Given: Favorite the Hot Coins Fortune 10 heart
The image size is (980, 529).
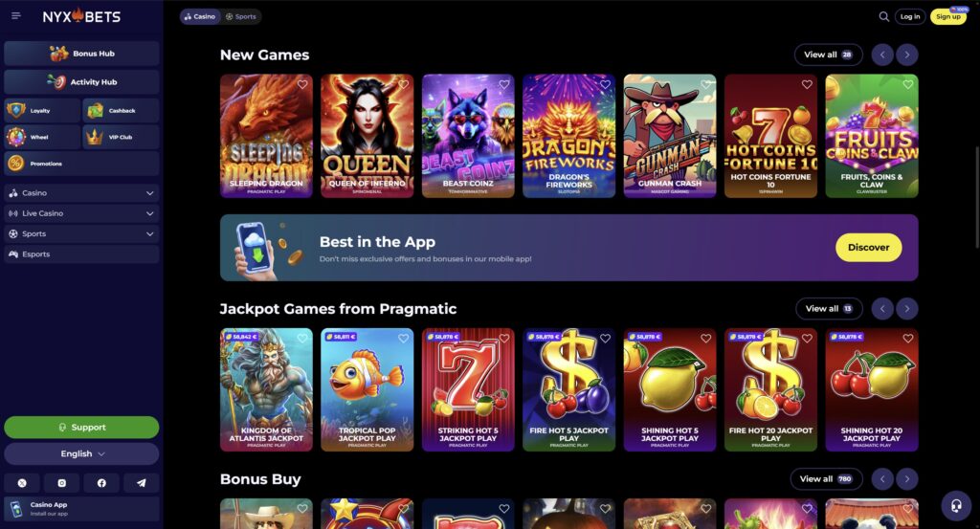Looking at the screenshot, I should click(807, 84).
